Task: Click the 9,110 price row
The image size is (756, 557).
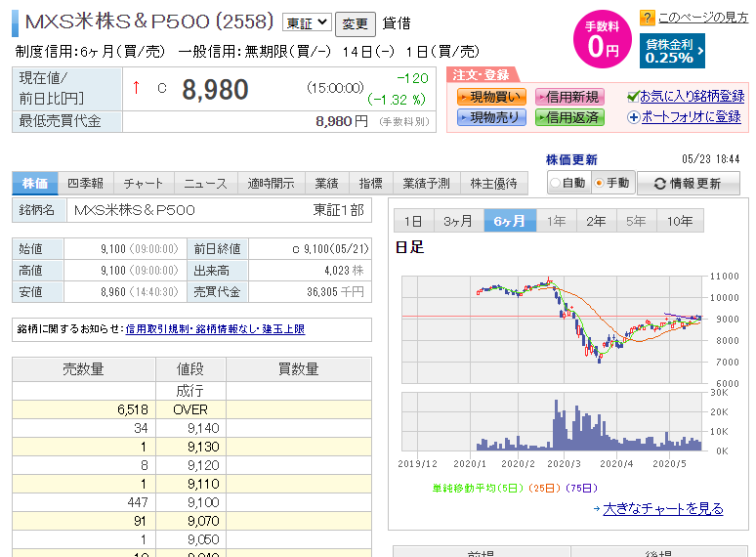Action: pos(191,484)
